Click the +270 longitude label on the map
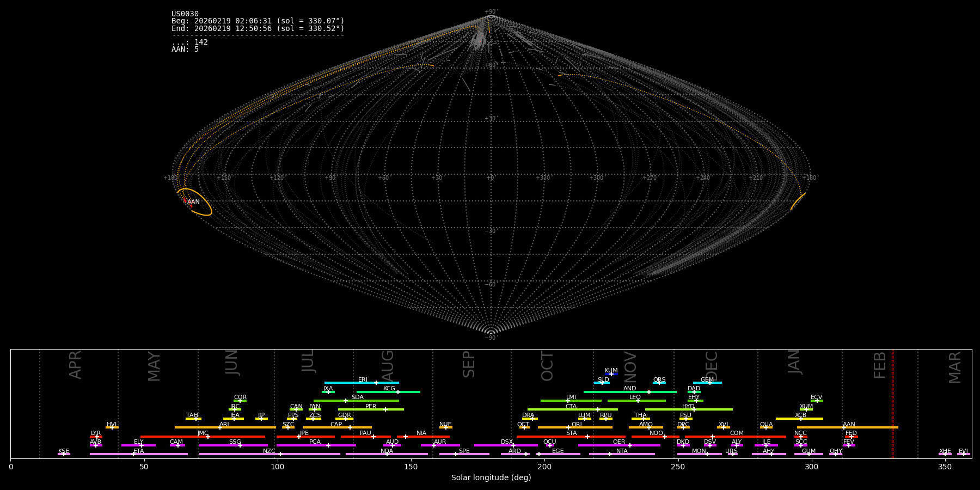The image size is (980, 490). point(650,177)
